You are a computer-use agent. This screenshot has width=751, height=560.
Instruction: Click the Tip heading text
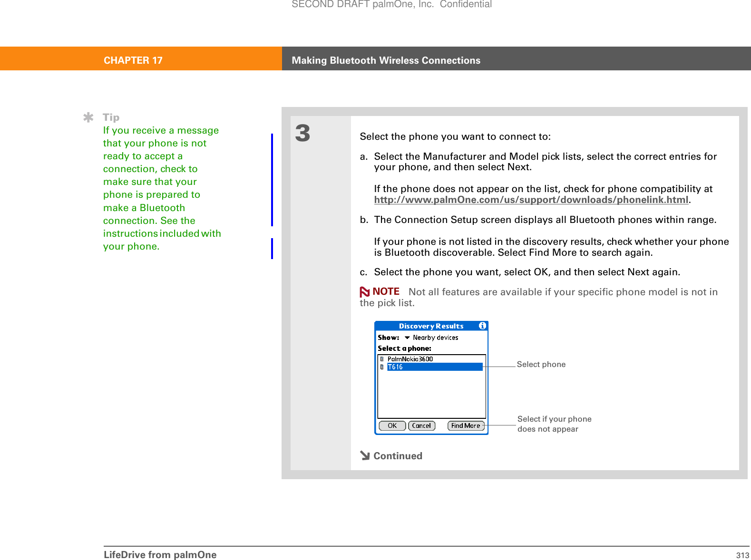point(111,117)
